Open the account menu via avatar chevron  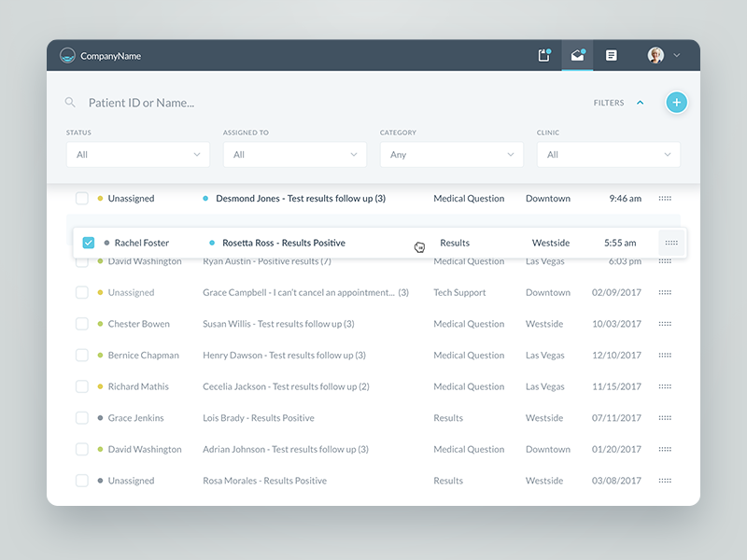pyautogui.click(x=678, y=55)
